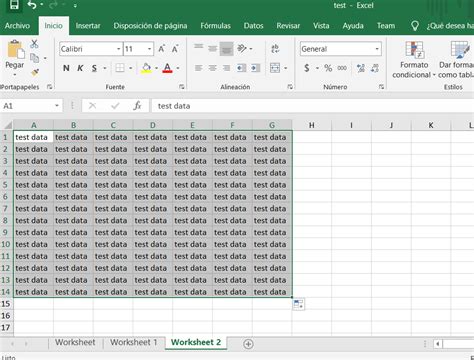Switch to the Insertar tab
Viewport: 474px width, 360px height.
[x=88, y=26]
